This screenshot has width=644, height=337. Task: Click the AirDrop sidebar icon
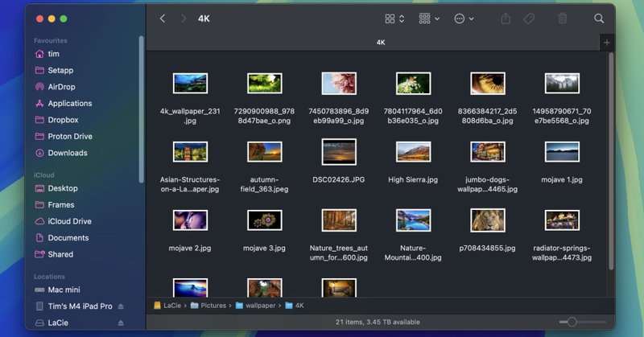[39, 87]
